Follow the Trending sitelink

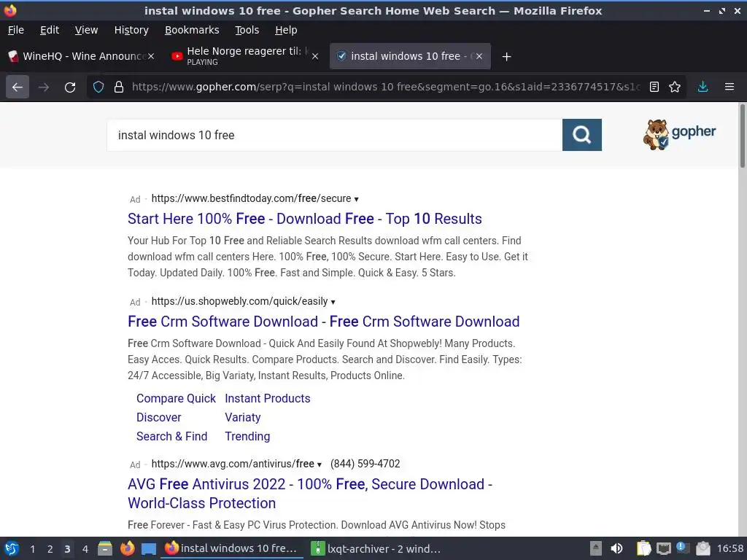pyautogui.click(x=247, y=437)
